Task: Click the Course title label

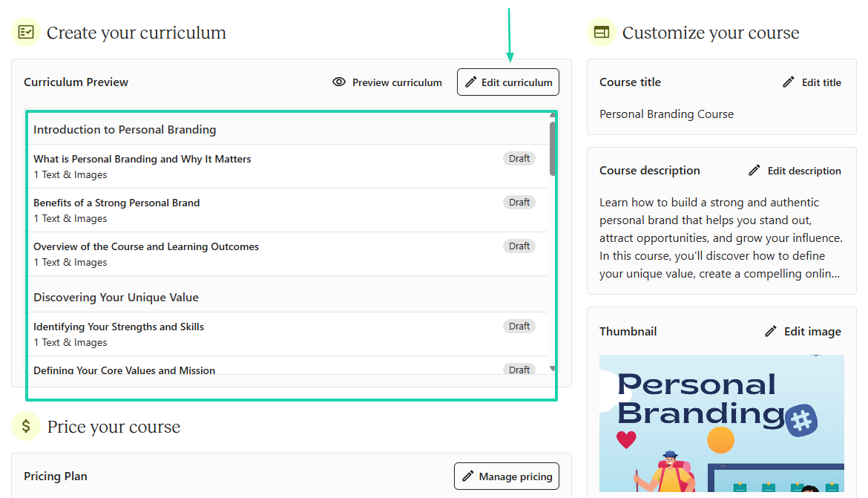Action: coord(630,82)
